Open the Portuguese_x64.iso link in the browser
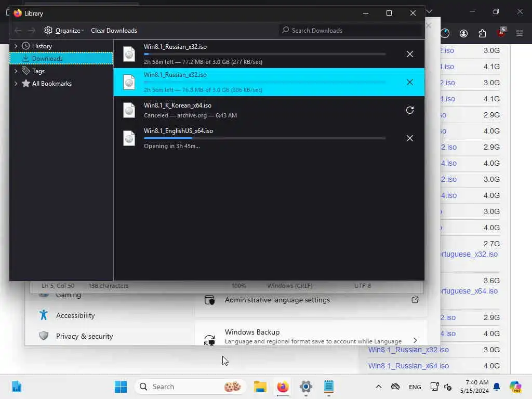Viewport: 532px width, 399px height. pos(469,291)
